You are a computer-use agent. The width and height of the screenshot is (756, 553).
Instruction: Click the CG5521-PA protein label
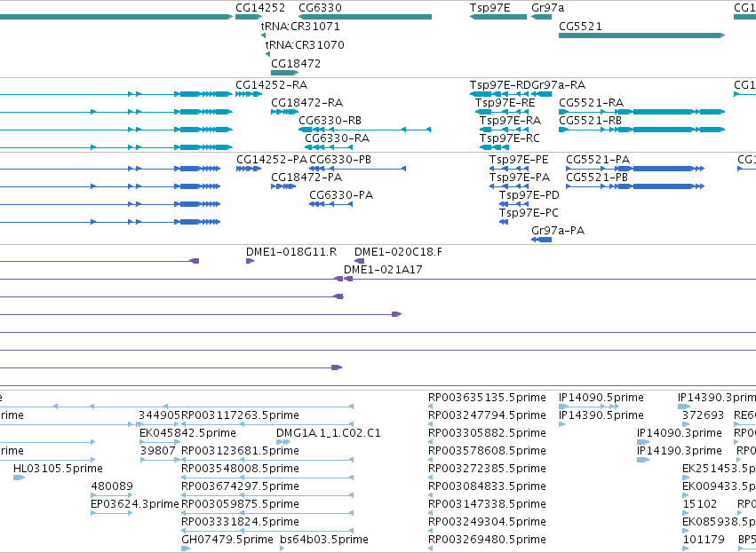pos(598,160)
